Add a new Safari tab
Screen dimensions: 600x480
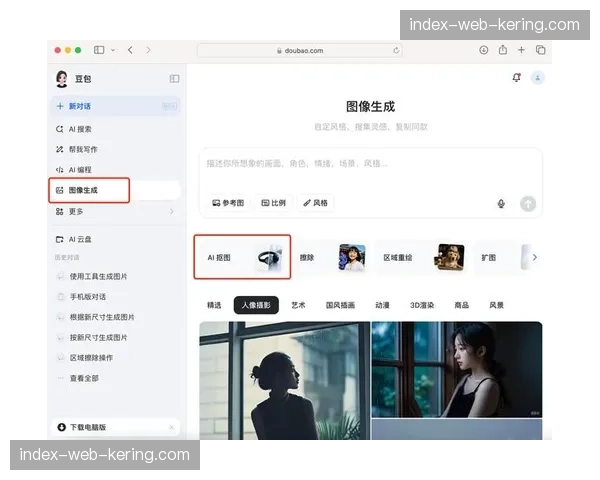coord(521,50)
